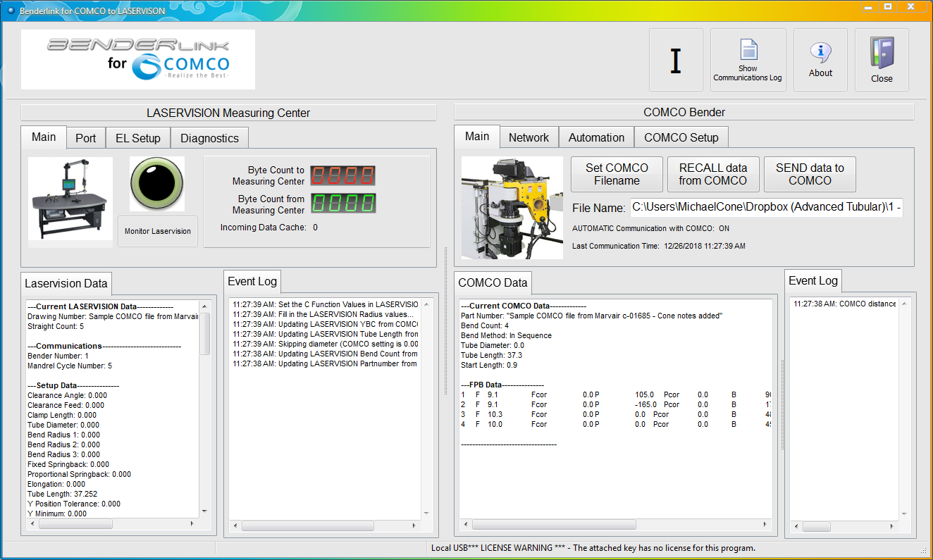Click the About info icon button
Viewport: 933px width, 560px height.
coord(820,60)
